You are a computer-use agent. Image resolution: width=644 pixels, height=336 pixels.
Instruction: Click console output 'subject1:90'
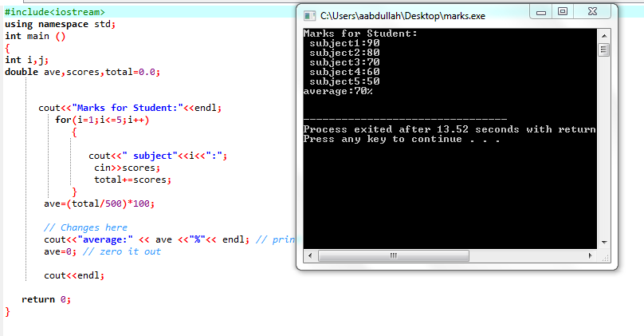click(344, 43)
